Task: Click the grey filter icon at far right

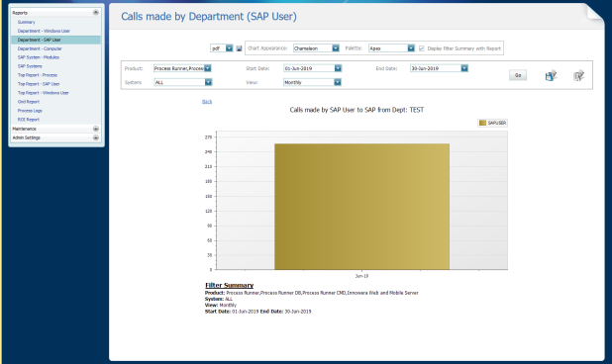Action: tap(578, 75)
